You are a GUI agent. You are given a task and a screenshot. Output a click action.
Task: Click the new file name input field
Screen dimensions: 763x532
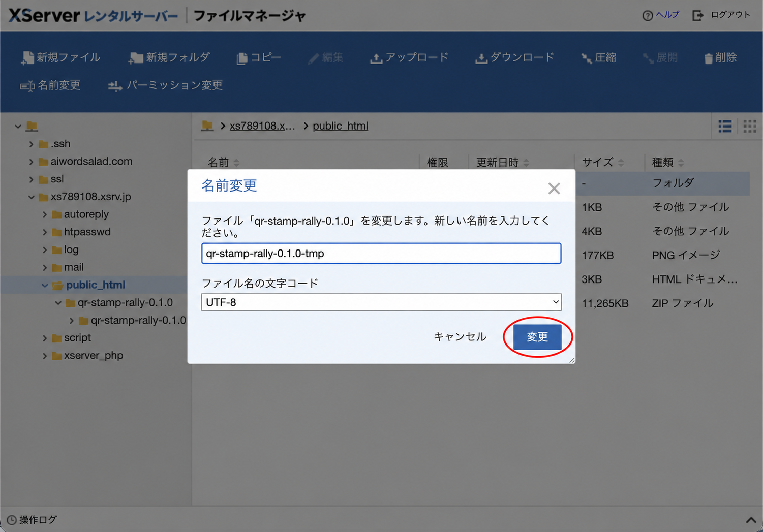[381, 253]
